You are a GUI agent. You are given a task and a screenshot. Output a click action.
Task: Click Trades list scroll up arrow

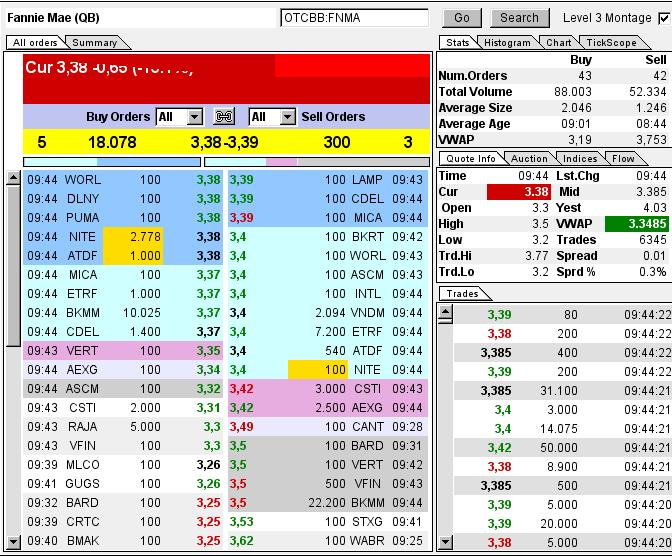446,311
